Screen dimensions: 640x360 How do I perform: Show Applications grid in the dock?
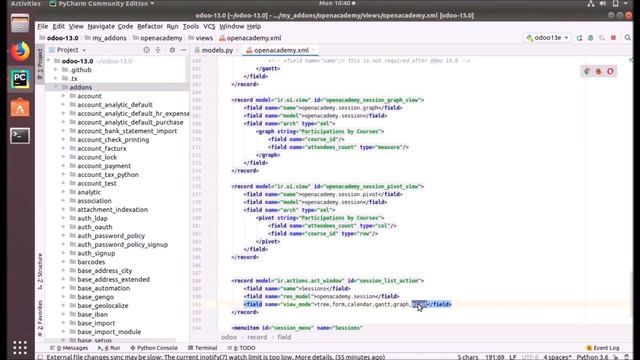pos(20,347)
